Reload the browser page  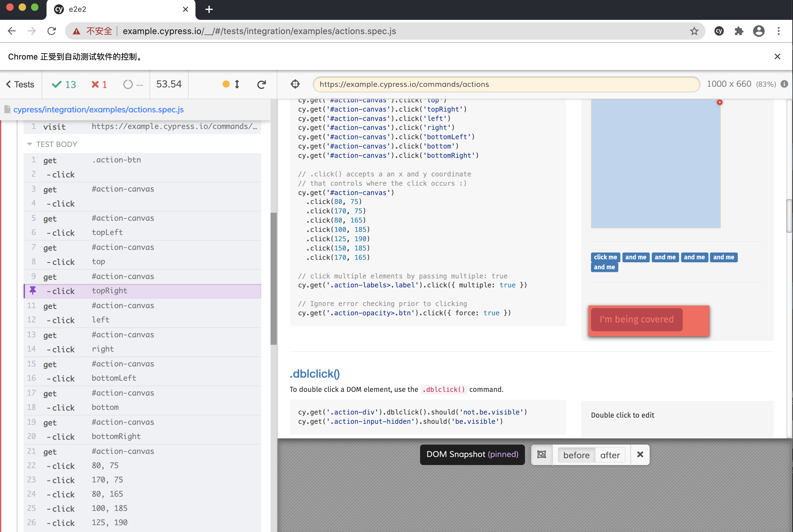click(52, 31)
